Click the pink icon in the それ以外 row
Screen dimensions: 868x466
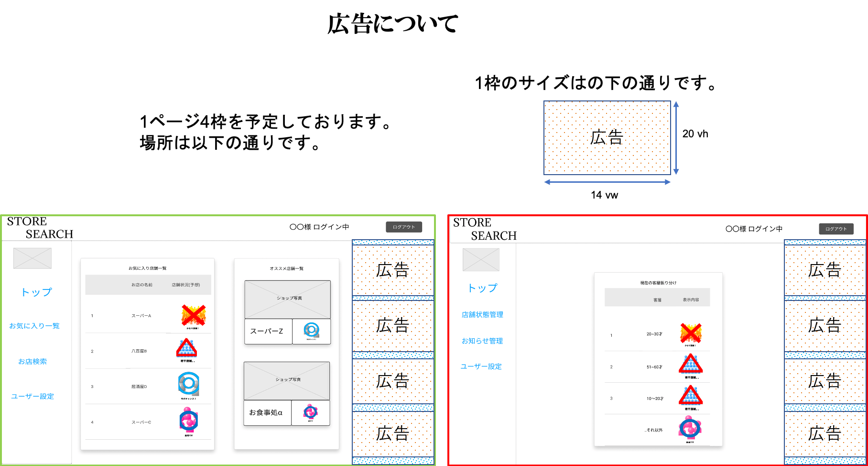coord(690,427)
